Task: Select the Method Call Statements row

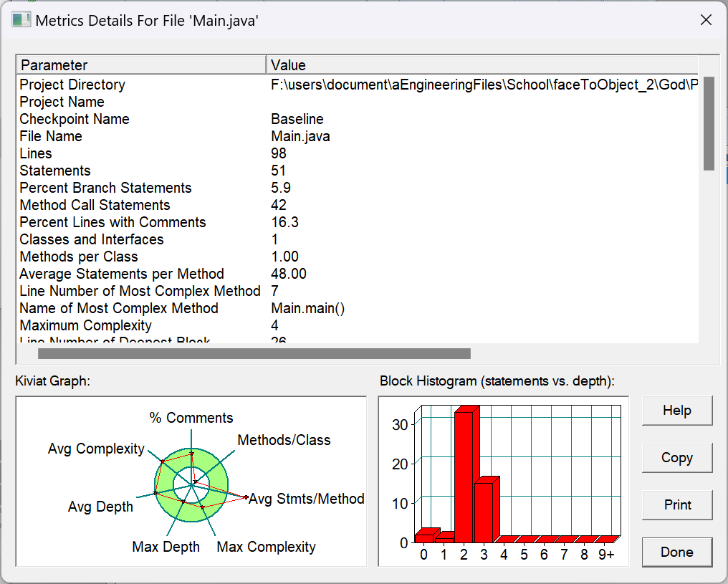Action: pyautogui.click(x=358, y=205)
